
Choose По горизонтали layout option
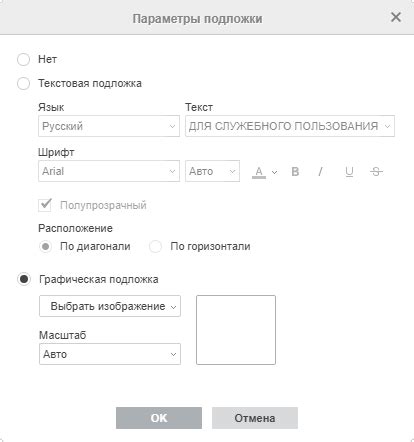tap(155, 247)
